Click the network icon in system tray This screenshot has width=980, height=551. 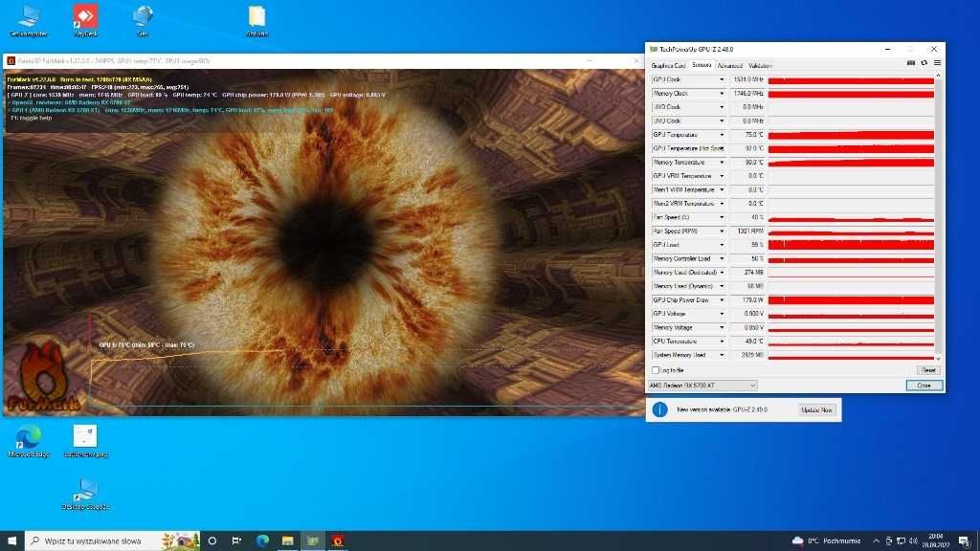tap(901, 541)
